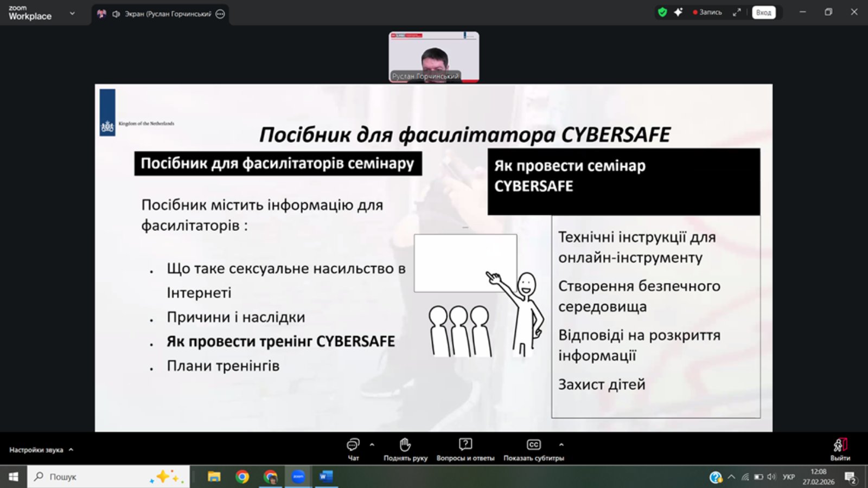The image size is (868, 488).
Task: Expand the audio settings chevron
Action: click(71, 450)
